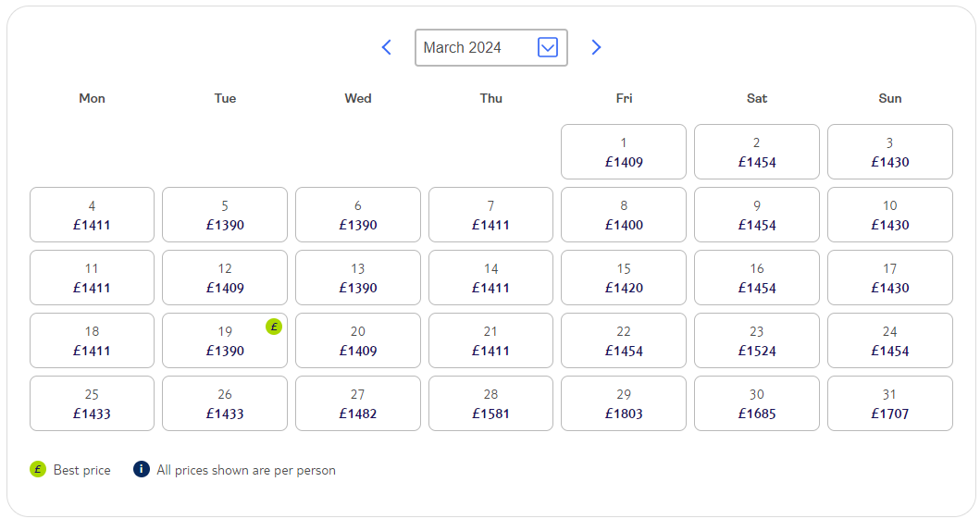Pick March 25 priced £1433

click(92, 403)
